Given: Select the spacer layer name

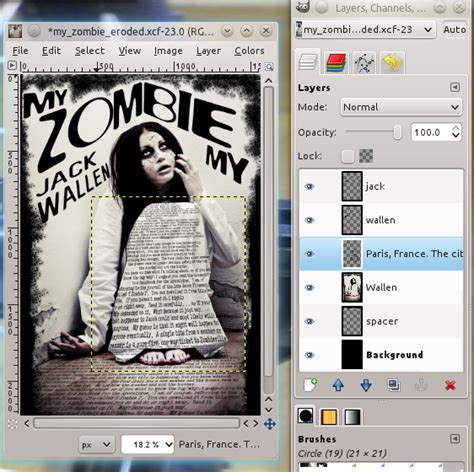Looking at the screenshot, I should (x=382, y=321).
